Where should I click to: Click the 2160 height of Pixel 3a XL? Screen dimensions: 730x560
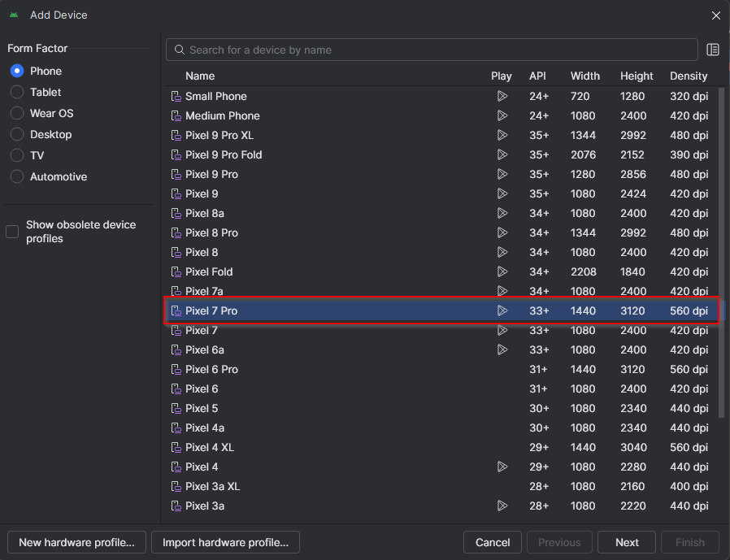pyautogui.click(x=632, y=487)
